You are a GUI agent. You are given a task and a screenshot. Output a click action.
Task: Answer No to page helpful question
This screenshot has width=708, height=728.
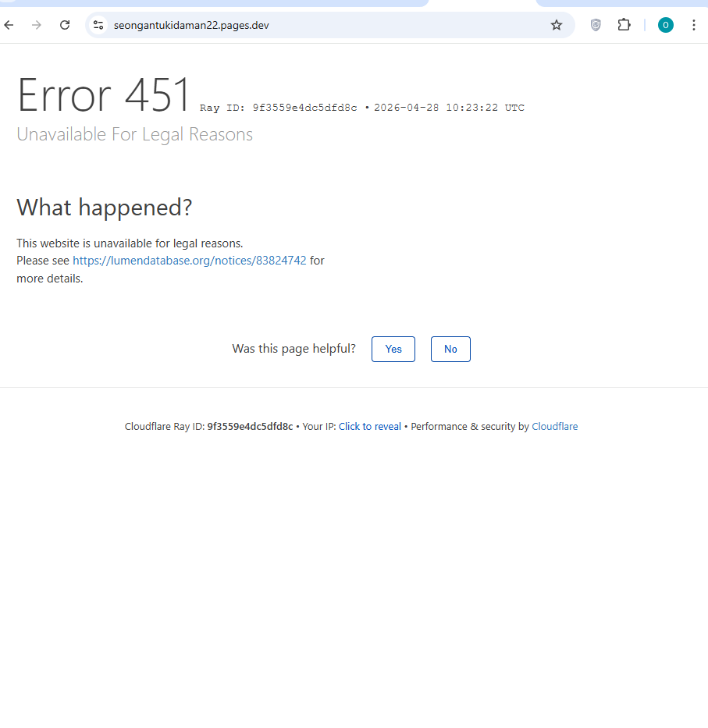pos(450,349)
